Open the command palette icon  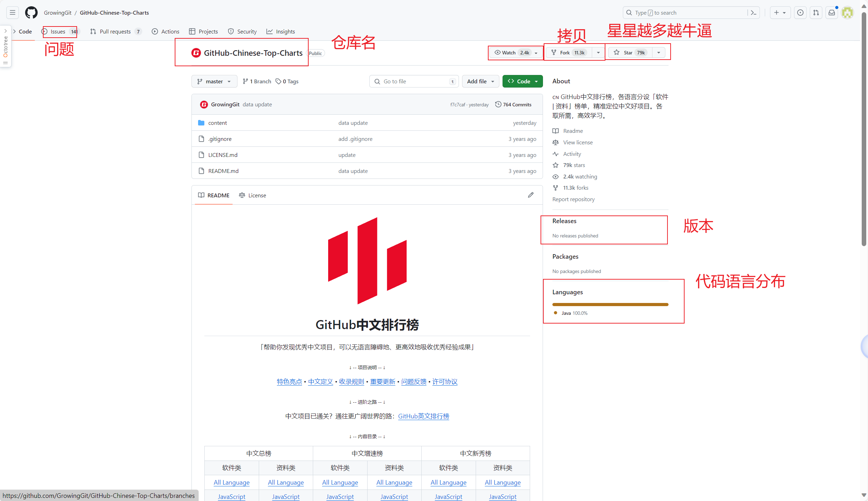pyautogui.click(x=754, y=13)
